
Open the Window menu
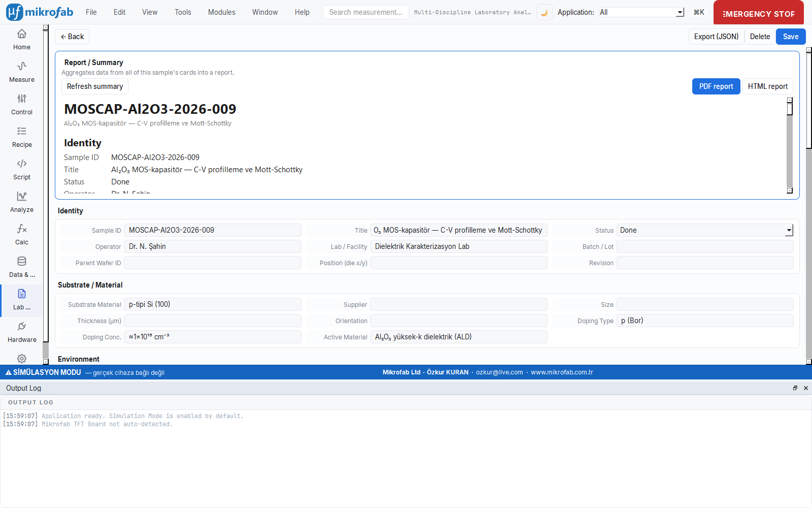point(265,12)
